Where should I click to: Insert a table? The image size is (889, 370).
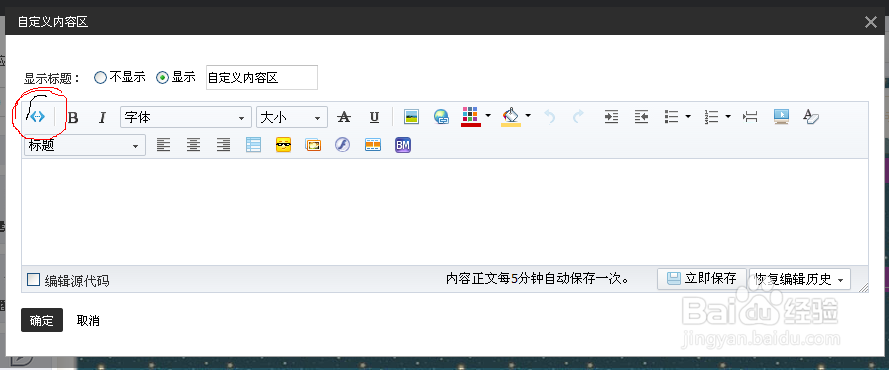pyautogui.click(x=253, y=145)
